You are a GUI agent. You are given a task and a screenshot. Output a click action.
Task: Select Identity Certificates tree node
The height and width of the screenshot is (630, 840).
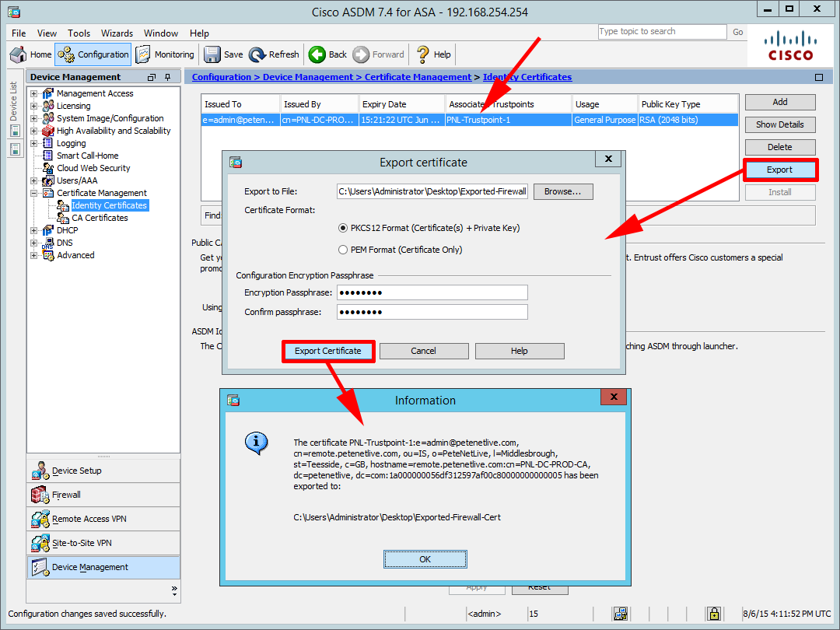[109, 205]
